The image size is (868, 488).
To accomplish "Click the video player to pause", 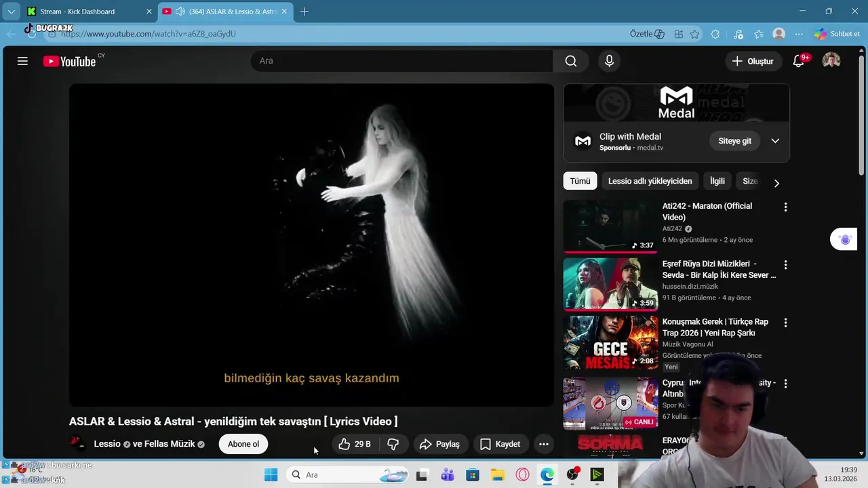I will (x=311, y=245).
